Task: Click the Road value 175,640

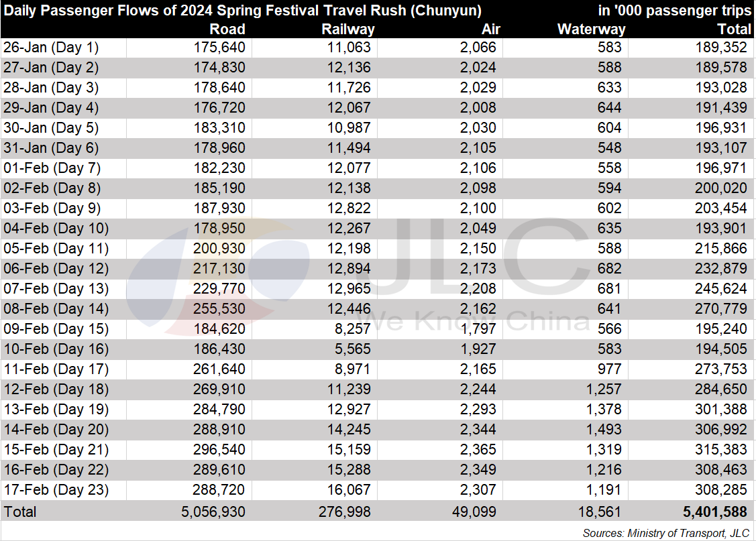Action: coord(219,48)
